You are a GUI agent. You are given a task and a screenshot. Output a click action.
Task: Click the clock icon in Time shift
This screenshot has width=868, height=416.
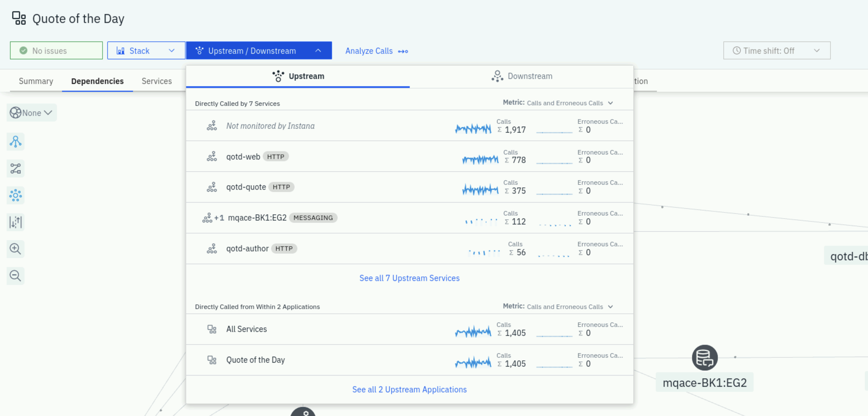click(737, 51)
